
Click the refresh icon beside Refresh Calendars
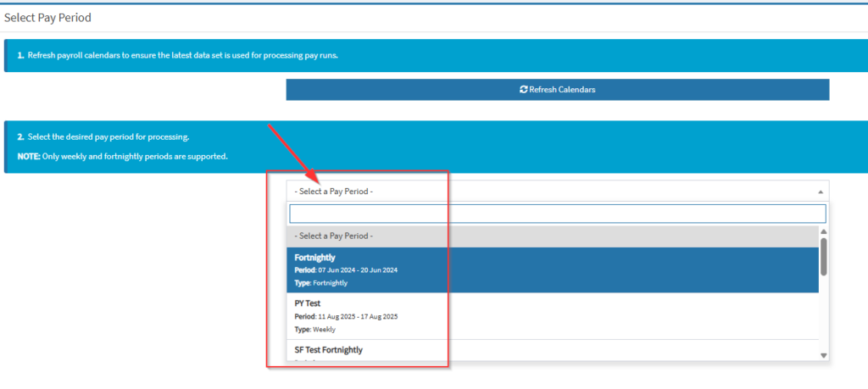(x=523, y=90)
